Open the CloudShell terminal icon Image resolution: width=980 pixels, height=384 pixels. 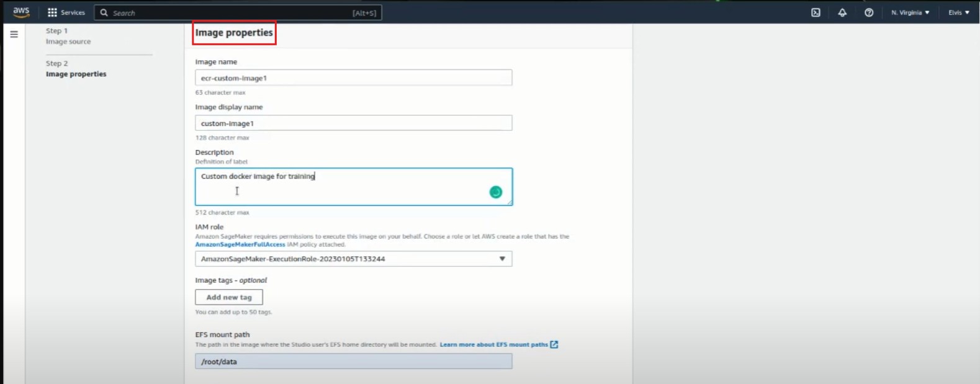tap(816, 12)
